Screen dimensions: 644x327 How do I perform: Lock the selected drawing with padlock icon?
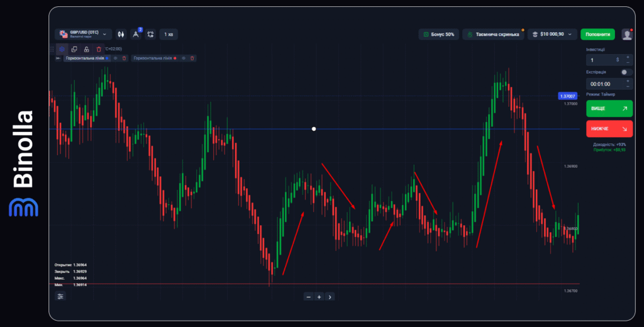86,49
